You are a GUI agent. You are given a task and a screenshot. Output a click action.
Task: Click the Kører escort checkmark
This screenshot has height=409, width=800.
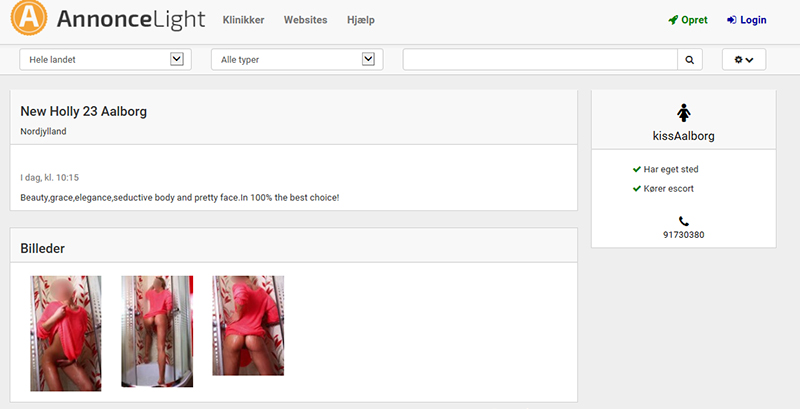point(636,188)
